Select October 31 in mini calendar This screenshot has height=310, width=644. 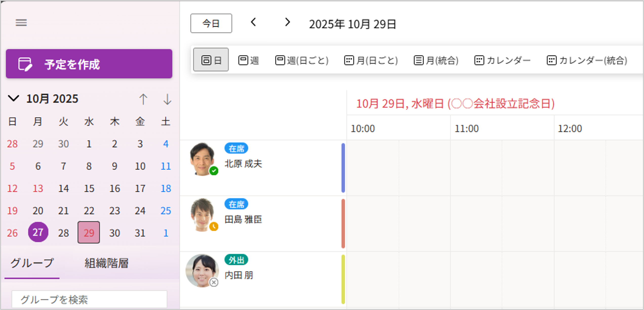[140, 233]
